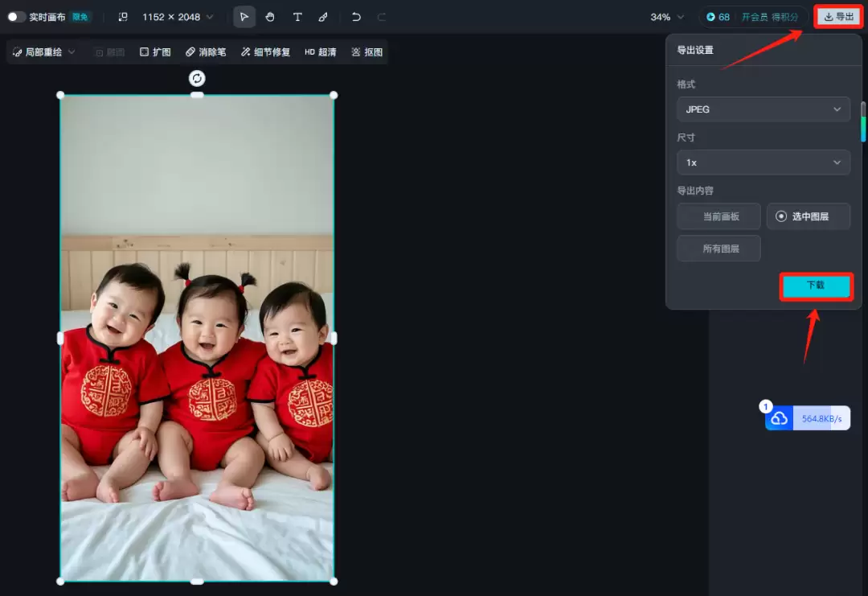
Task: Select the 选中图层 export option
Action: coord(809,216)
